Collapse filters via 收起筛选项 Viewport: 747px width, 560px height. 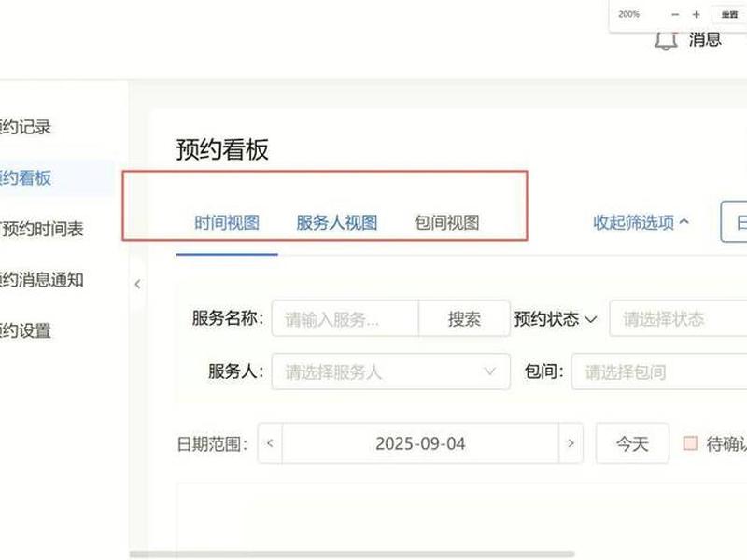tap(641, 222)
